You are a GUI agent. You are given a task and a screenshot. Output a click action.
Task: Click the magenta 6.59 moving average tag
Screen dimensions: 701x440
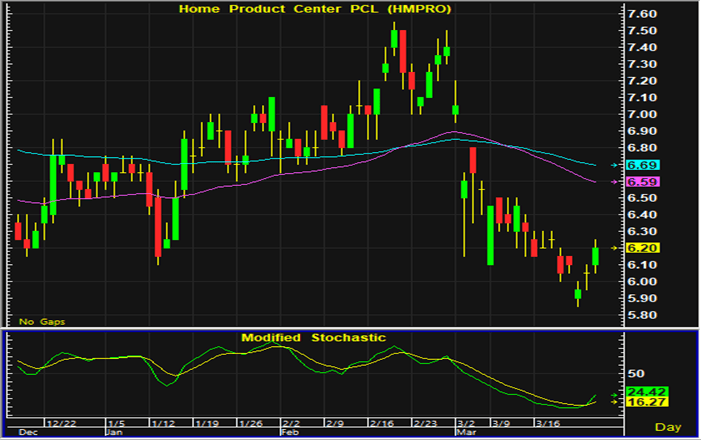[640, 182]
